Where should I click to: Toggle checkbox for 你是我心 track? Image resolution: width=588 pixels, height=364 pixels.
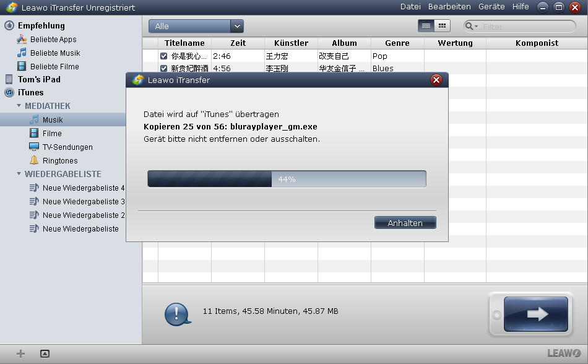tap(163, 56)
